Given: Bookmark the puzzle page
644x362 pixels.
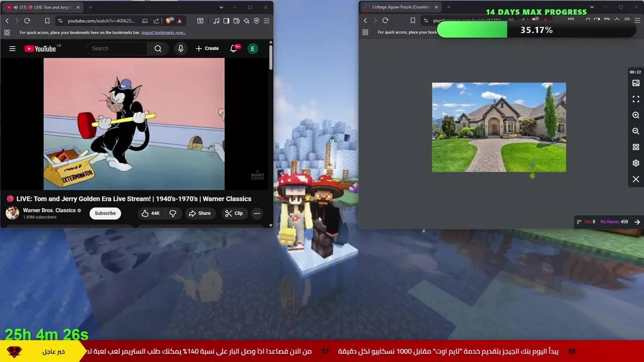Looking at the screenshot, I should 413,21.
